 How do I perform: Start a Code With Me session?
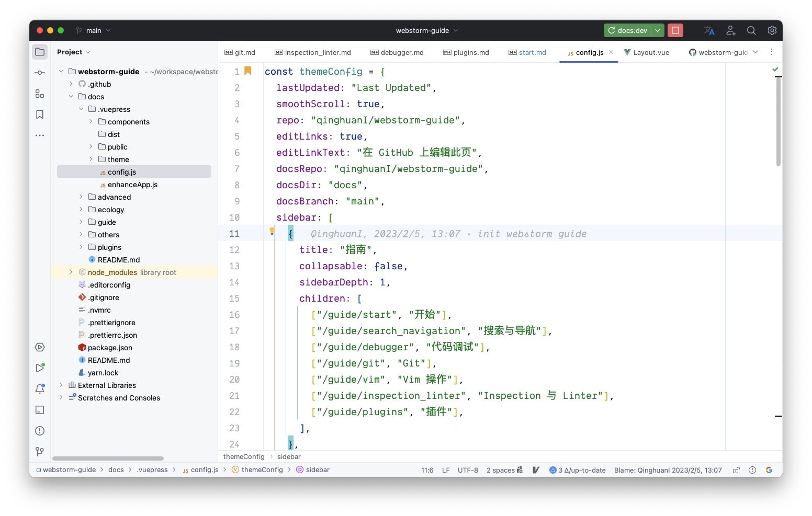[x=730, y=30]
